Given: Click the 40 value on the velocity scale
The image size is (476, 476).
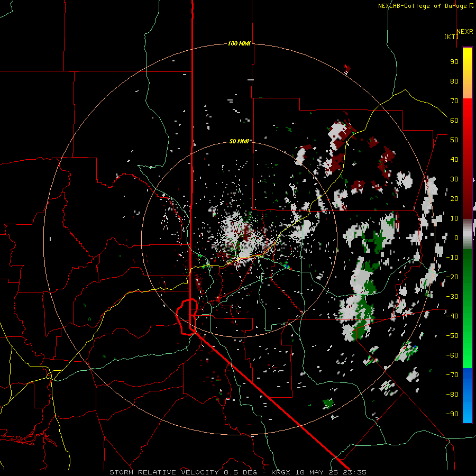Looking at the screenshot, I should pyautogui.click(x=454, y=160).
